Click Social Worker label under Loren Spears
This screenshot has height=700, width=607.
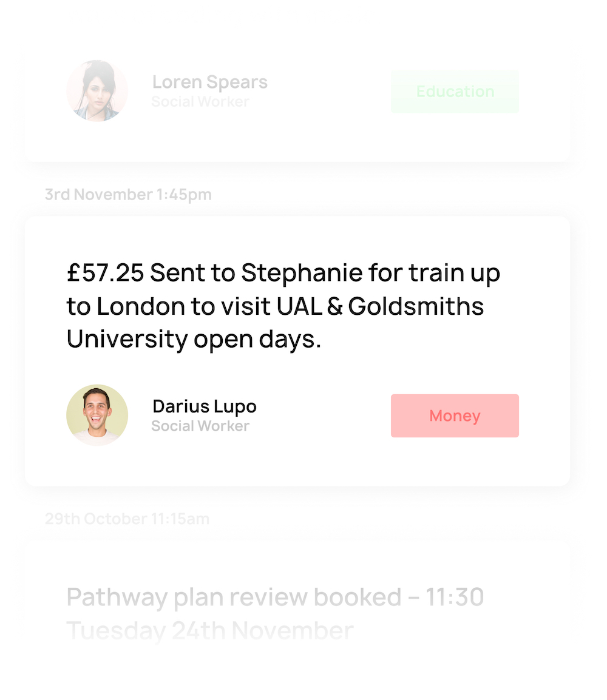pyautogui.click(x=200, y=102)
